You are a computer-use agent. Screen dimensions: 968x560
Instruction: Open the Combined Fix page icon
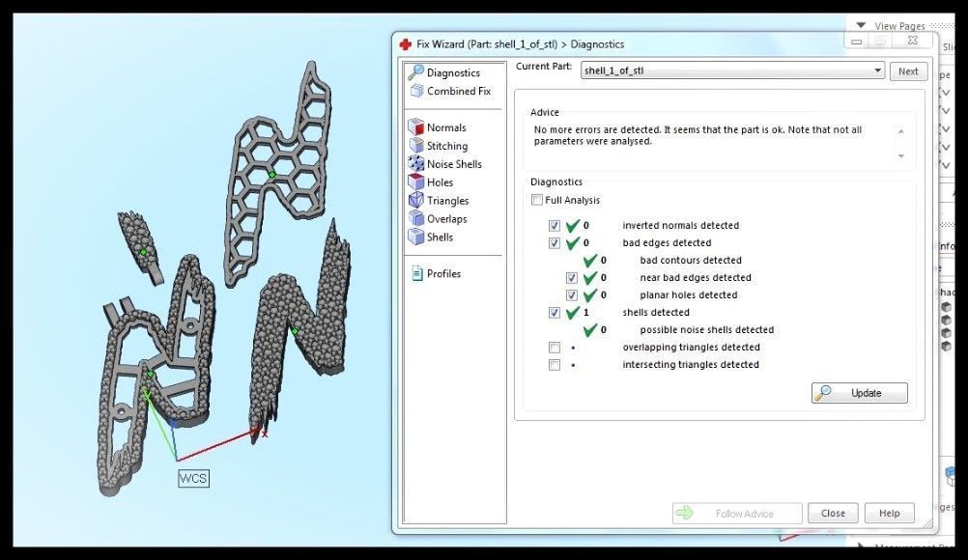416,92
